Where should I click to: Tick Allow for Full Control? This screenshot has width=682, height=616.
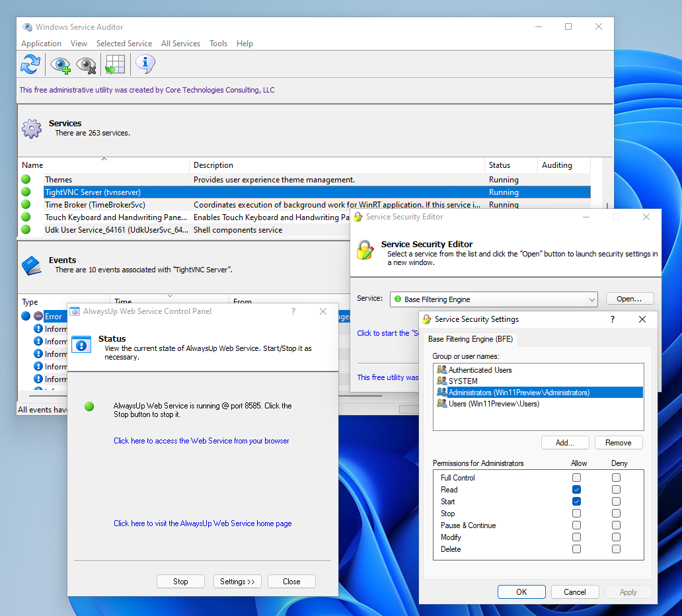tap(577, 478)
